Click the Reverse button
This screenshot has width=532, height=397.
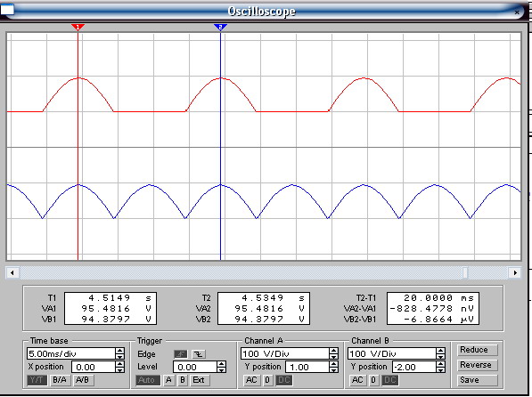coord(477,365)
